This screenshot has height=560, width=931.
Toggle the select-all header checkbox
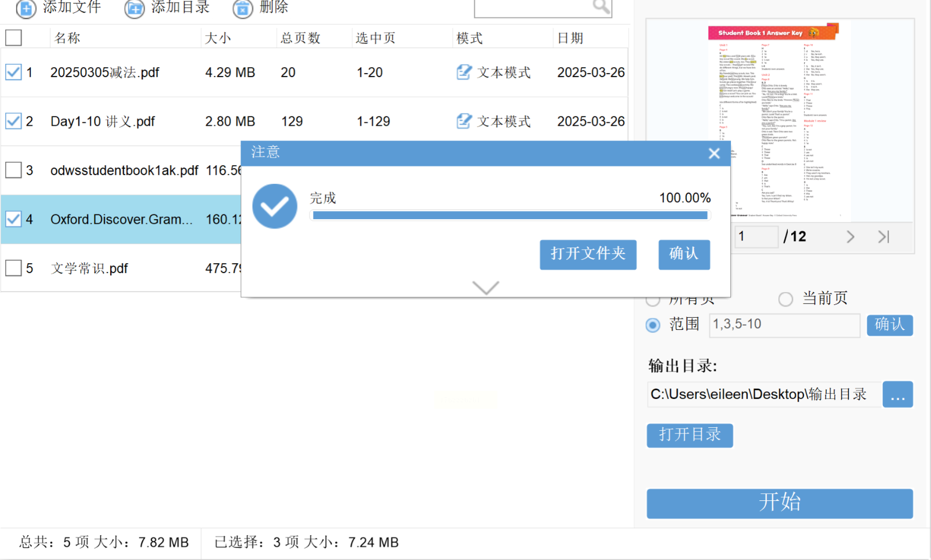(13, 38)
